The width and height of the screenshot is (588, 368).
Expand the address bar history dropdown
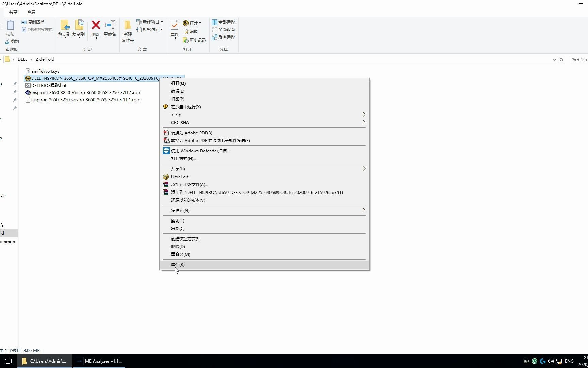coord(555,59)
